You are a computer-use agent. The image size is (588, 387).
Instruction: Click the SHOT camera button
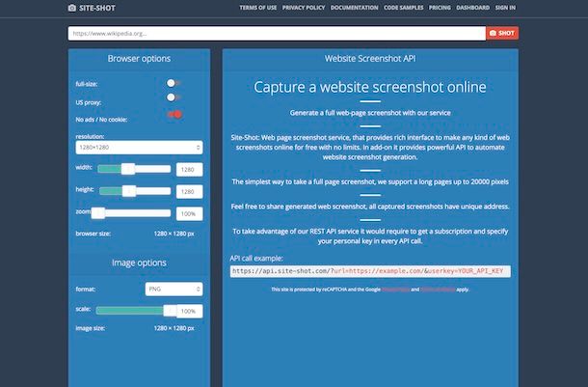click(502, 33)
